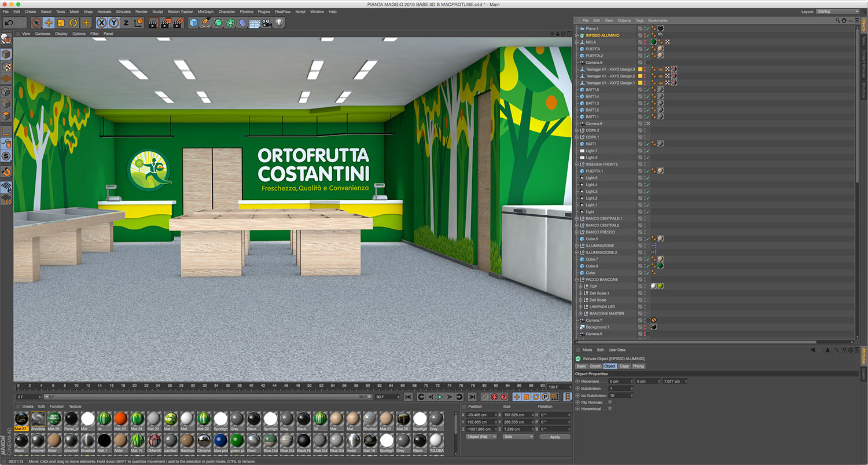The height and width of the screenshot is (465, 868).
Task: Add a Cube primitive object
Action: click(194, 23)
